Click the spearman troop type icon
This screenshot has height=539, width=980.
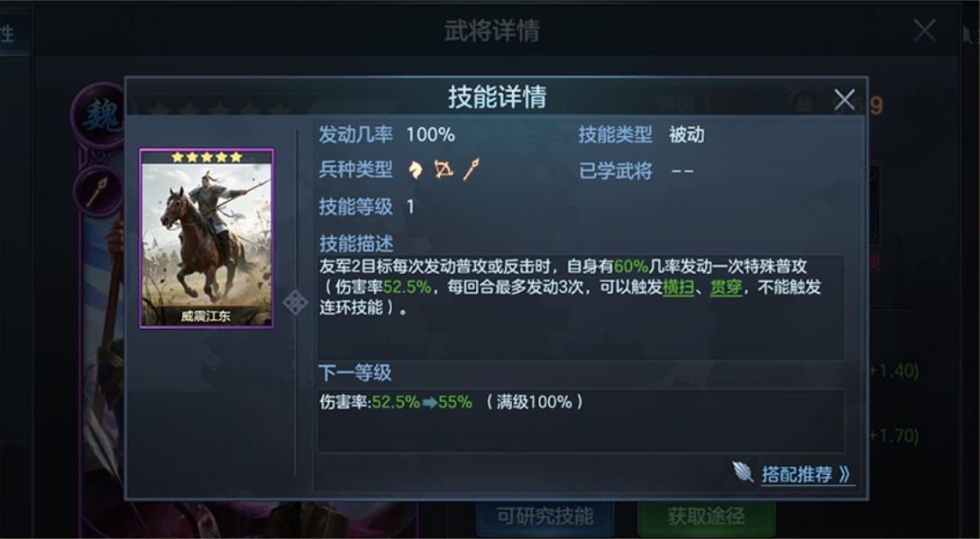tap(472, 169)
